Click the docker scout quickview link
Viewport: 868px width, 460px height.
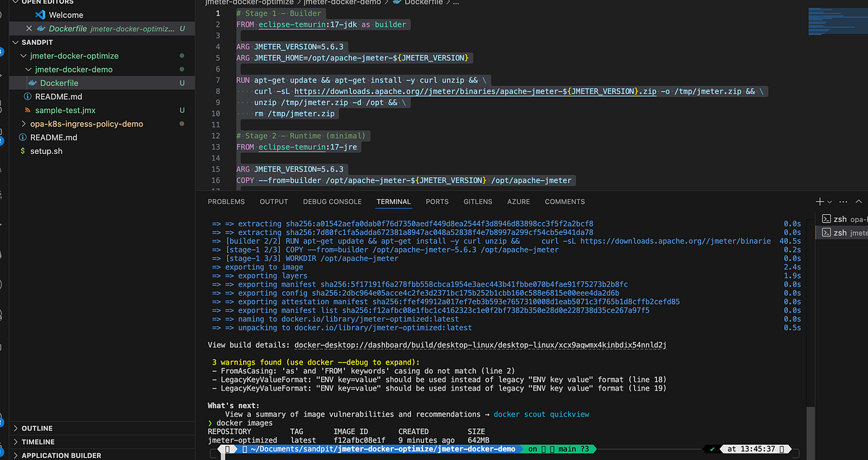coord(541,414)
